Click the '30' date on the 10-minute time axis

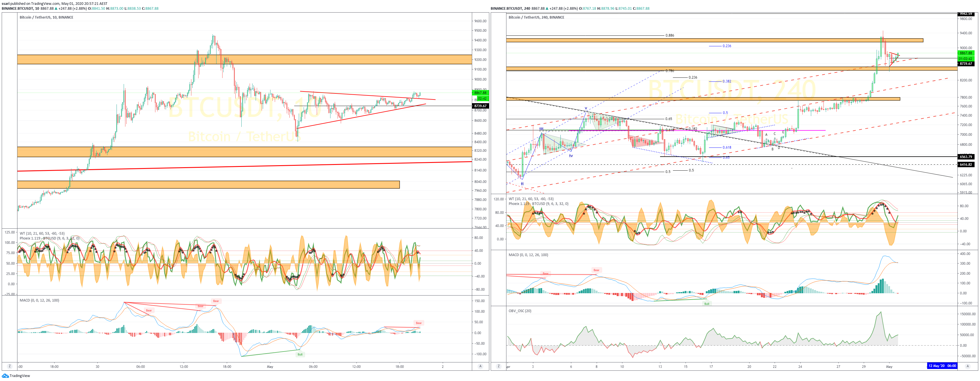97,366
